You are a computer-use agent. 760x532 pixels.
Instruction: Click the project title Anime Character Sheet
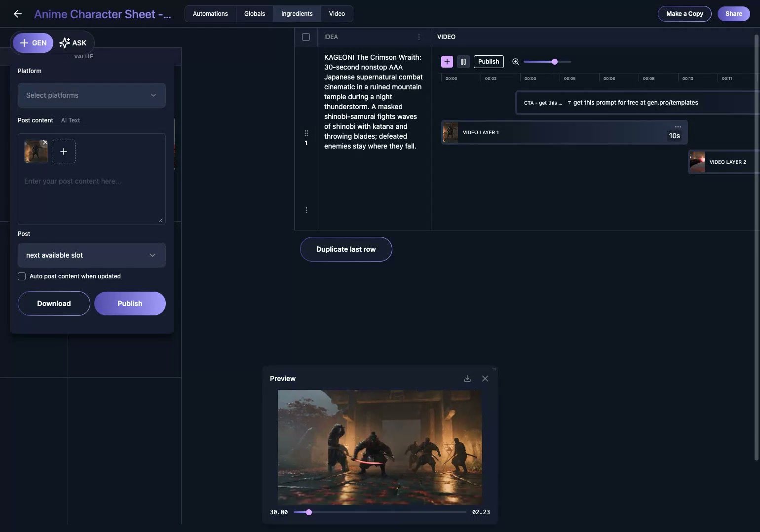pyautogui.click(x=103, y=14)
